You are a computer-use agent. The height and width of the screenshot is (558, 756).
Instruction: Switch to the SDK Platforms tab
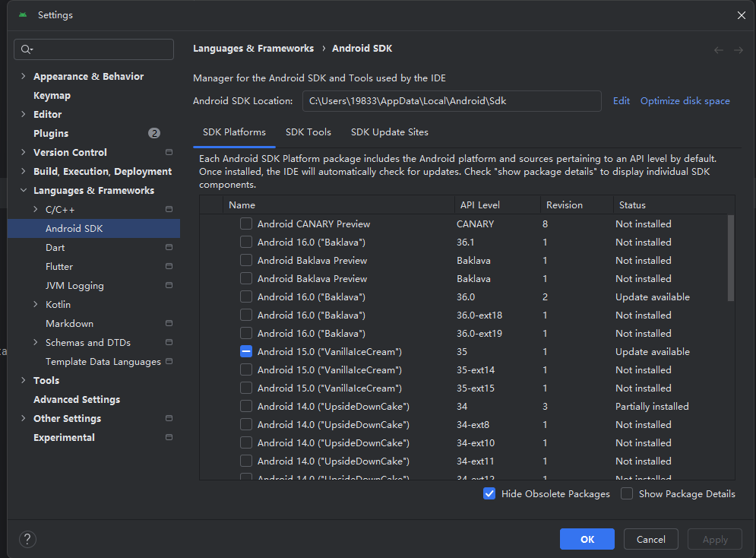tap(234, 132)
